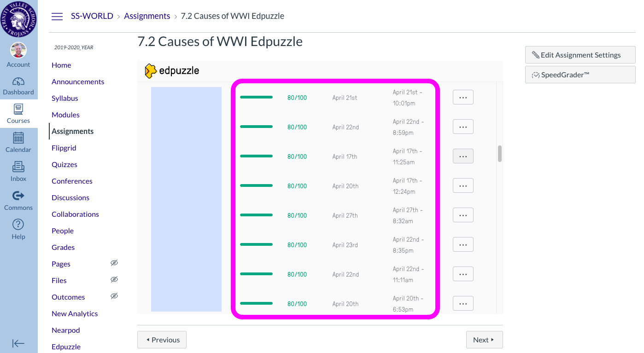Open SpeedGrader for this assignment
The width and height of the screenshot is (644, 353).
point(580,74)
